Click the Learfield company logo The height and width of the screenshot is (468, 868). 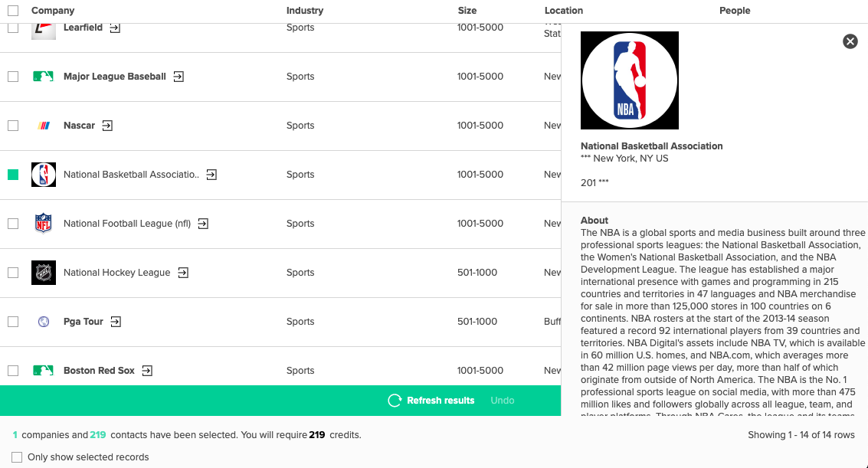coord(44,31)
